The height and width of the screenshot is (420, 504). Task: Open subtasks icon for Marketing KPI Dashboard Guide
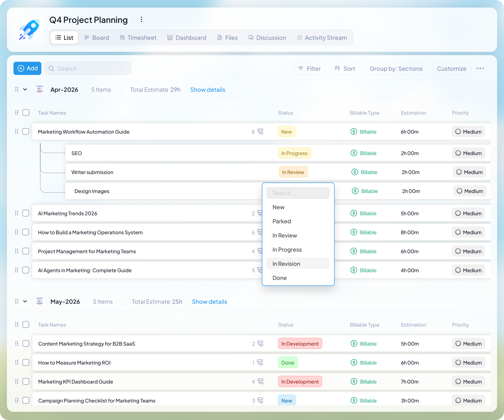[x=261, y=382]
